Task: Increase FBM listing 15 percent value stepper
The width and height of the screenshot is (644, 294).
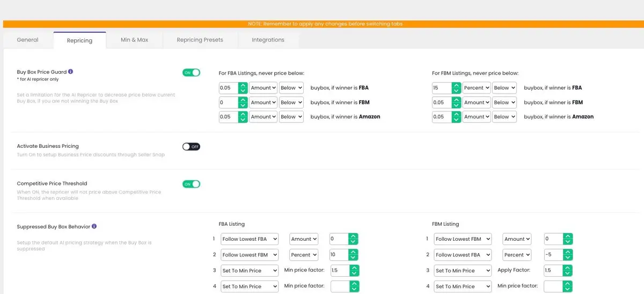Action: pyautogui.click(x=456, y=85)
